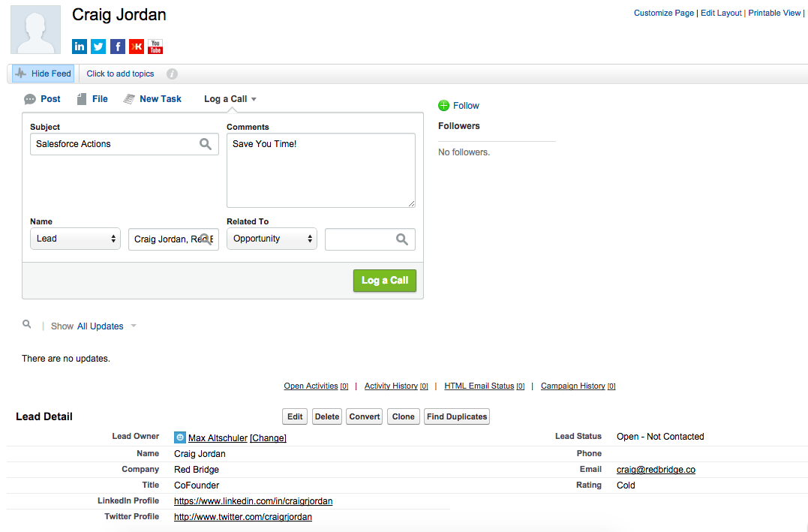
Task: Jump to HTML Email Status section
Action: pyautogui.click(x=485, y=386)
